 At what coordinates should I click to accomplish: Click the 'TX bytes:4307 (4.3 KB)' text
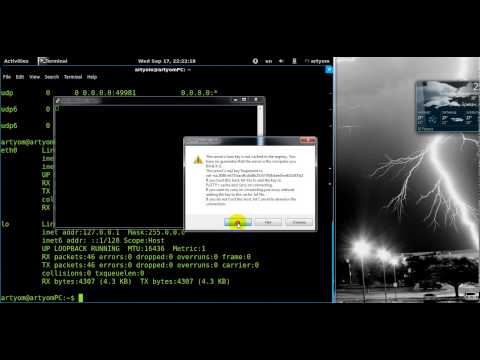click(x=185, y=282)
